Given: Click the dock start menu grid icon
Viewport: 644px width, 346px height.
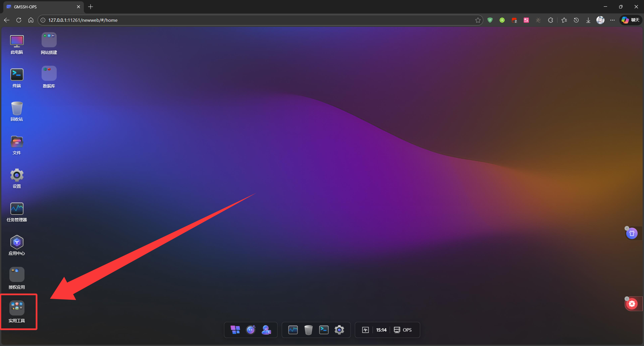Looking at the screenshot, I should point(235,330).
